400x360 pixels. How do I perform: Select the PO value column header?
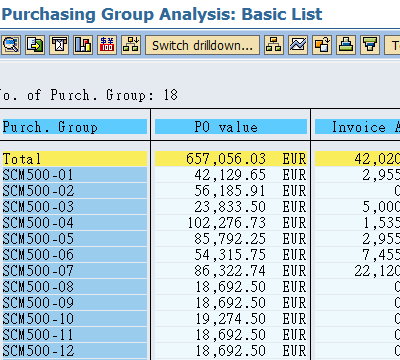pyautogui.click(x=231, y=127)
